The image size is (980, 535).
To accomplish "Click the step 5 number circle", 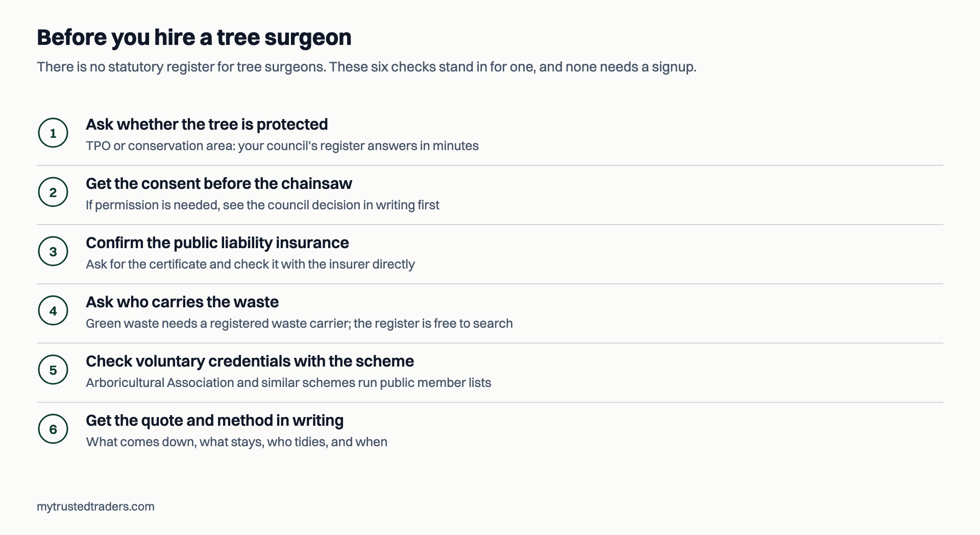I will point(53,370).
